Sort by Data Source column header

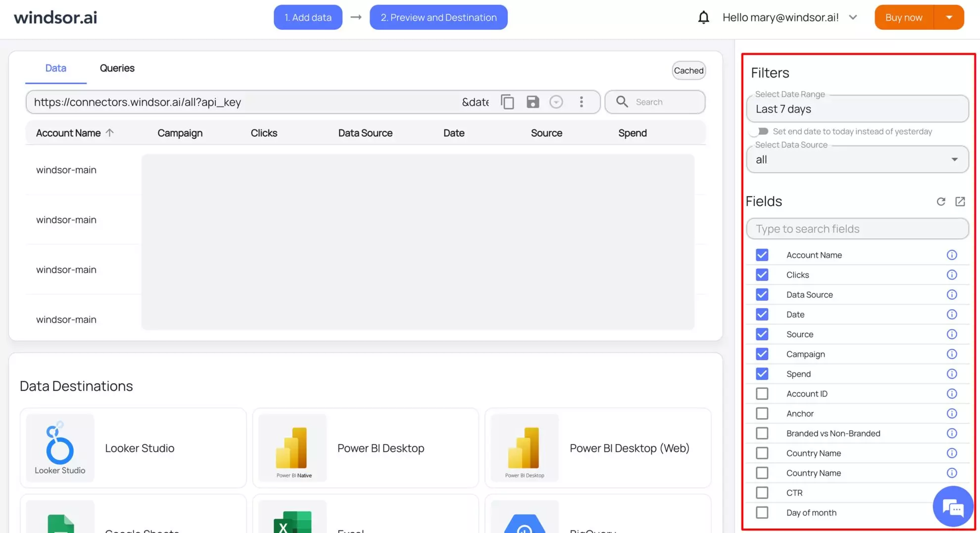(365, 133)
